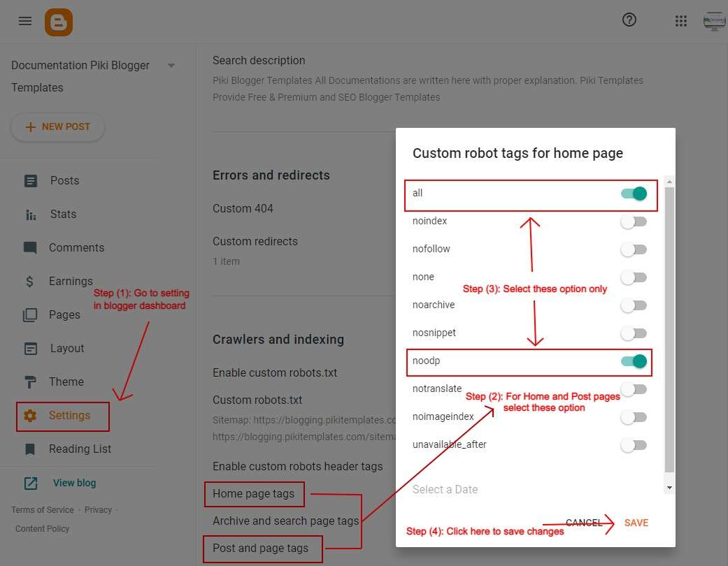Click the dialog vertical scrollbar thumb

[x=669, y=329]
